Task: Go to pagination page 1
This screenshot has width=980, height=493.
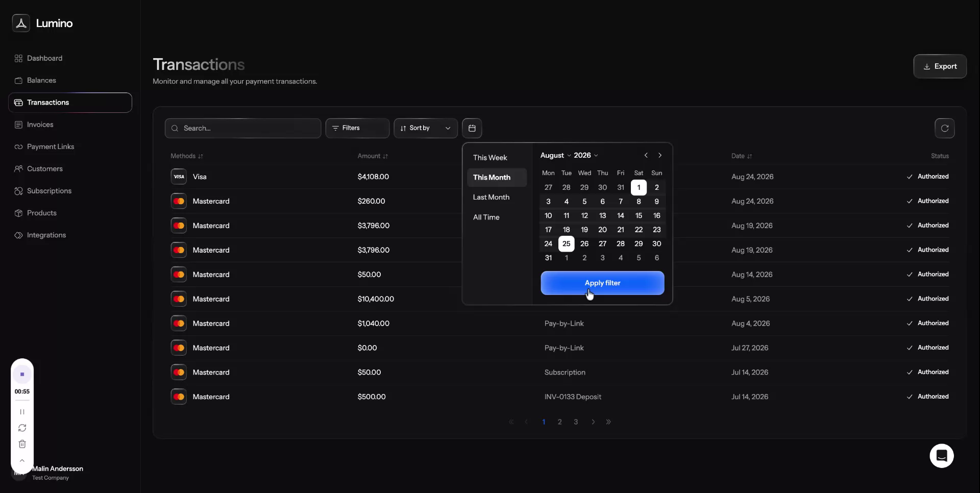Action: click(x=544, y=422)
